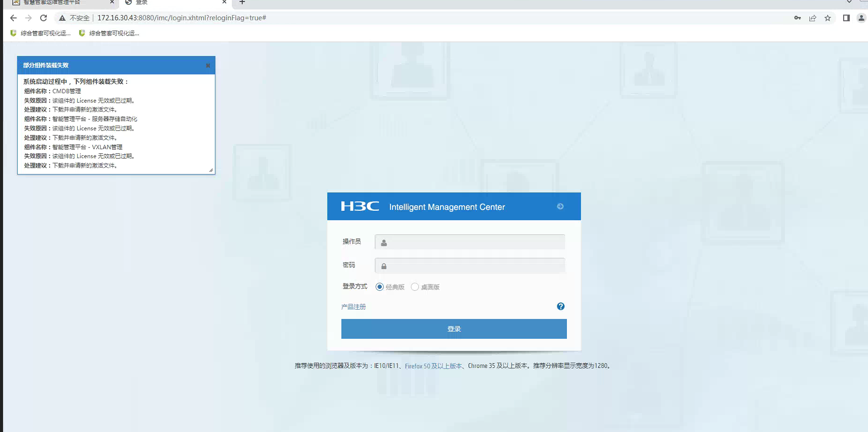Viewport: 868px width, 432px height.
Task: Open the 产品注册 product registration link
Action: (353, 307)
